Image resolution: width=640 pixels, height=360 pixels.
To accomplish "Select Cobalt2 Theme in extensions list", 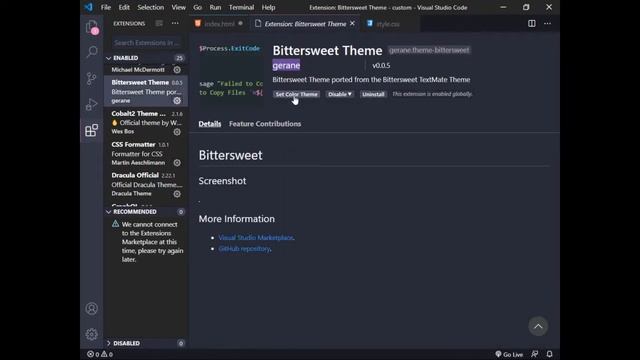I will (146, 122).
